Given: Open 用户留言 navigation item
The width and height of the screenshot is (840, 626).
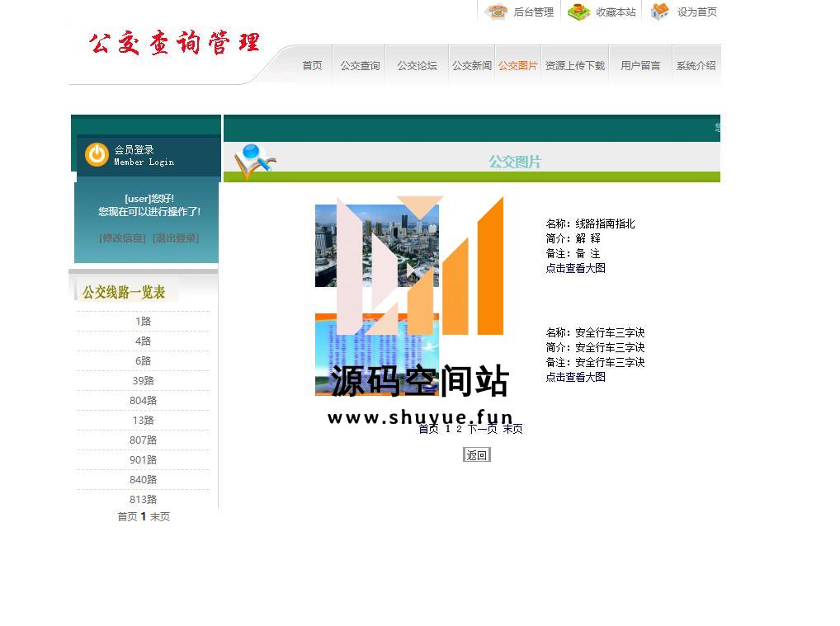Looking at the screenshot, I should pos(640,65).
